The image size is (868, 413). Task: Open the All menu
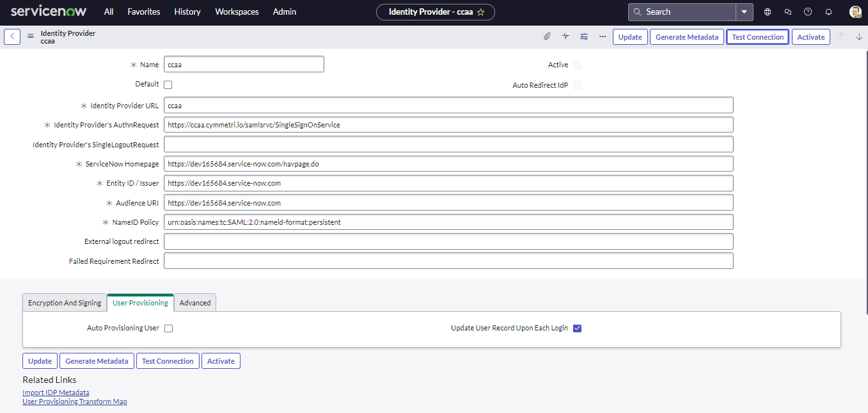point(109,12)
